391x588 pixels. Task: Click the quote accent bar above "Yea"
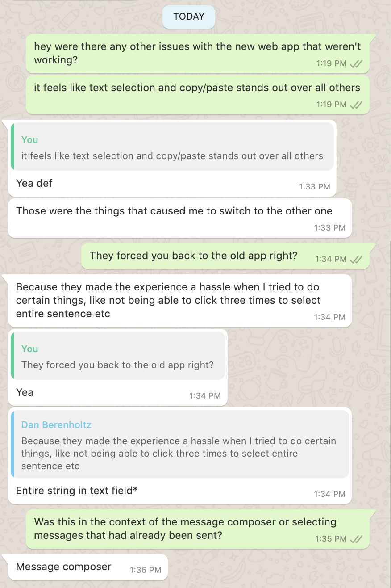point(12,356)
